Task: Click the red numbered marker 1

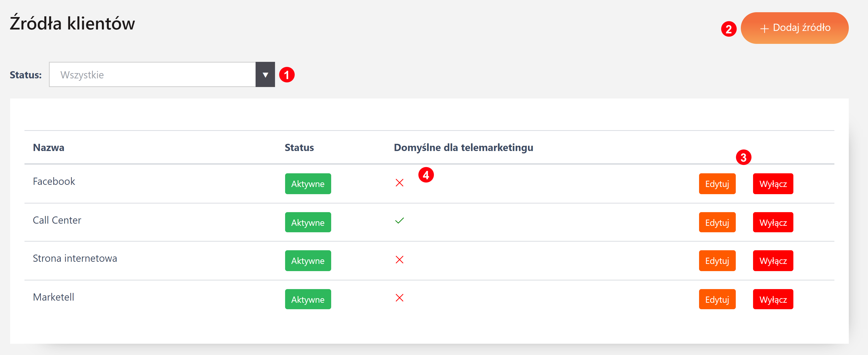Action: [x=287, y=75]
